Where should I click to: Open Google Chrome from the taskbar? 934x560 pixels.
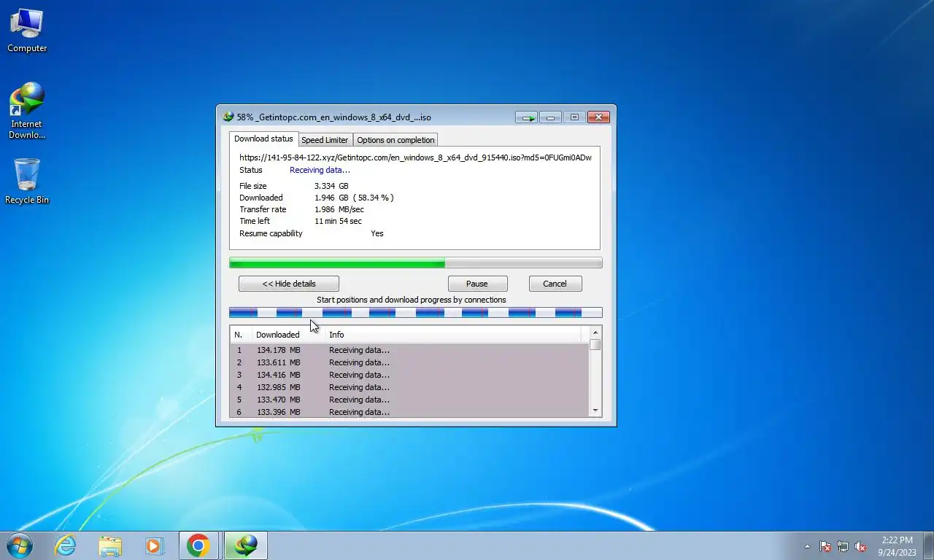coord(198,545)
